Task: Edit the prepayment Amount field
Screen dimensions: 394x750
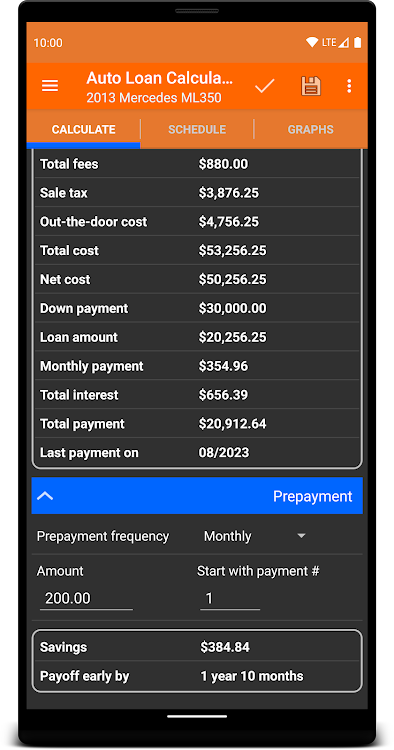Action: [x=86, y=598]
